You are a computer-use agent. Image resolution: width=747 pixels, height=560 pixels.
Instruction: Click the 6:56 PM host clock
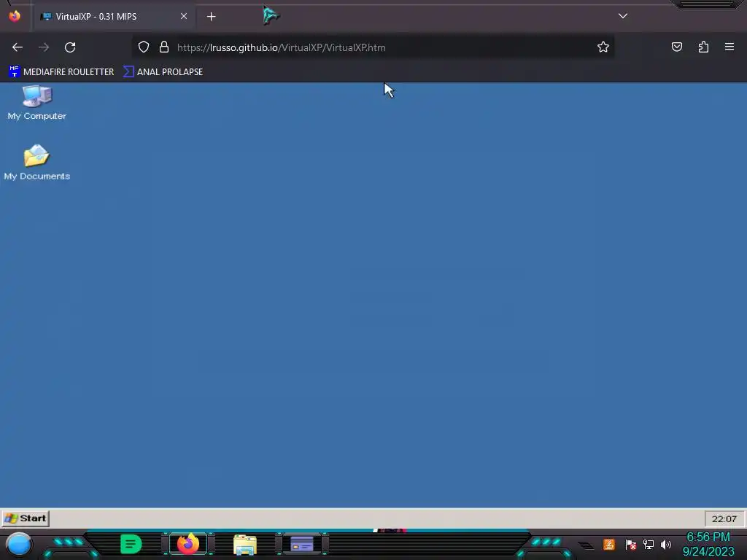[708, 537]
